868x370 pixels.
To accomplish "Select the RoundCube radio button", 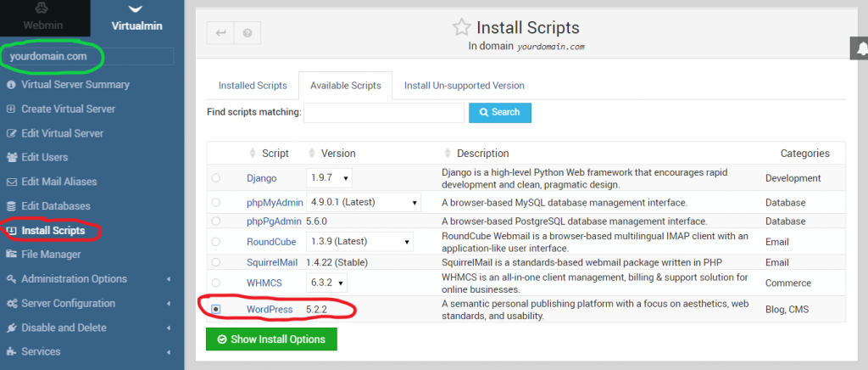I will [216, 242].
